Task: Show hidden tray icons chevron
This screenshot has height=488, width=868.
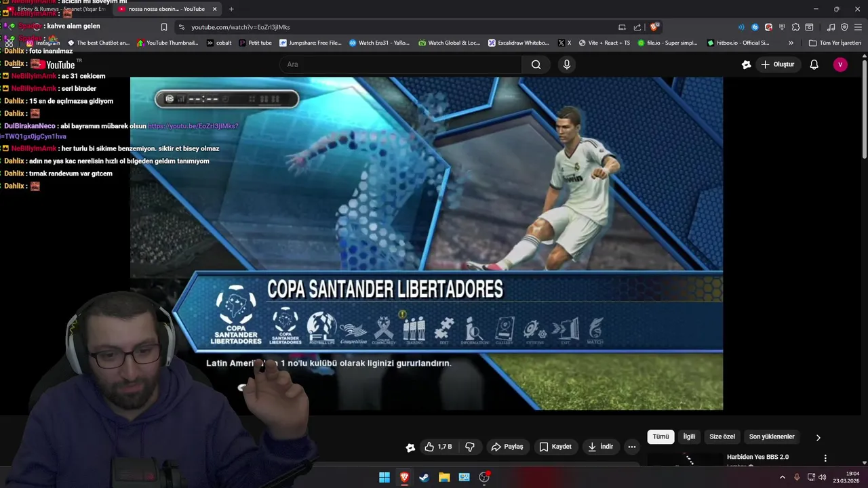Action: pyautogui.click(x=782, y=477)
